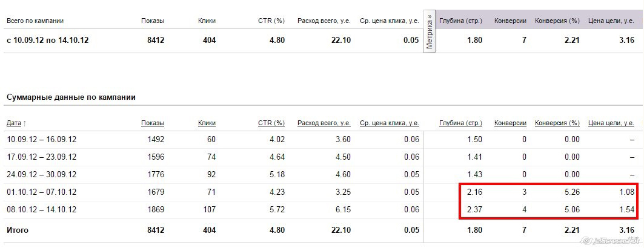644x248 pixels.
Task: Select the 24.09.12 – 30.09.12 week row
Action: 42,175
